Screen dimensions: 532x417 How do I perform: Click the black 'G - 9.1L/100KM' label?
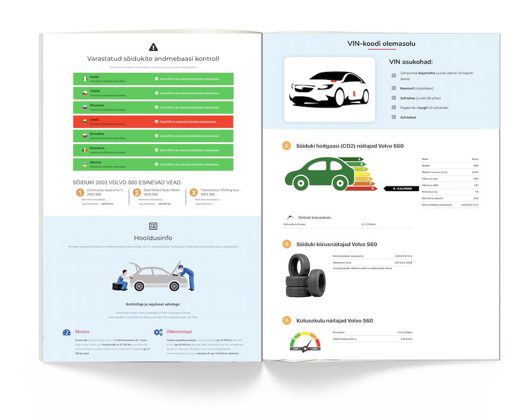point(402,189)
